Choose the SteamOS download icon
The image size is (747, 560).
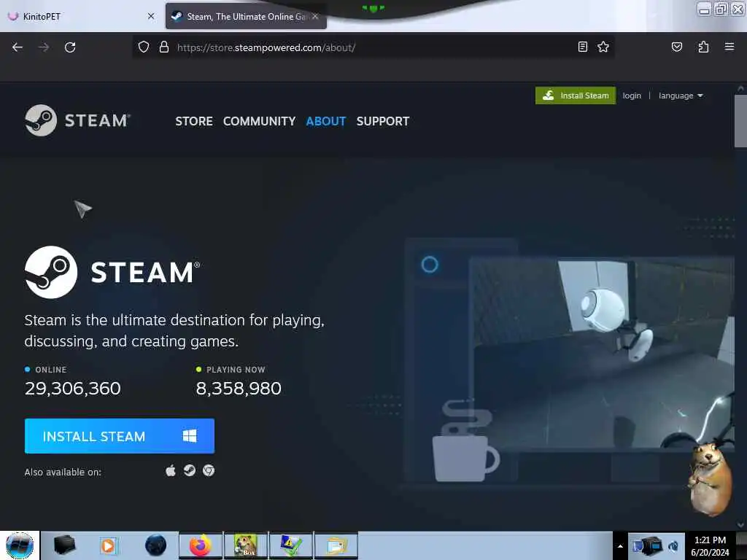coord(190,470)
